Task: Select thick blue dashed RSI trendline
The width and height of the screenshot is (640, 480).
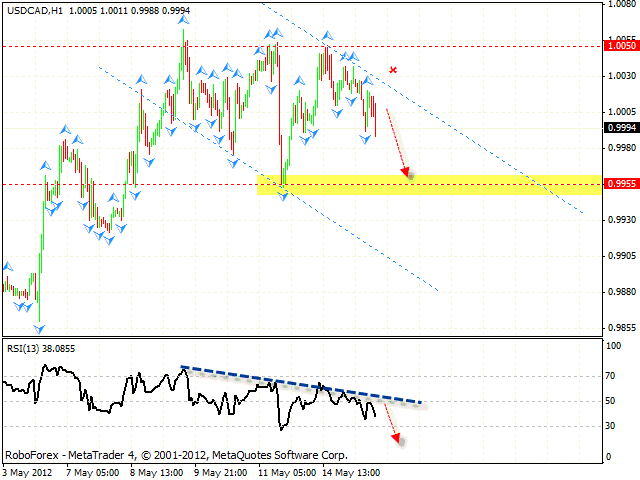Action: click(300, 385)
